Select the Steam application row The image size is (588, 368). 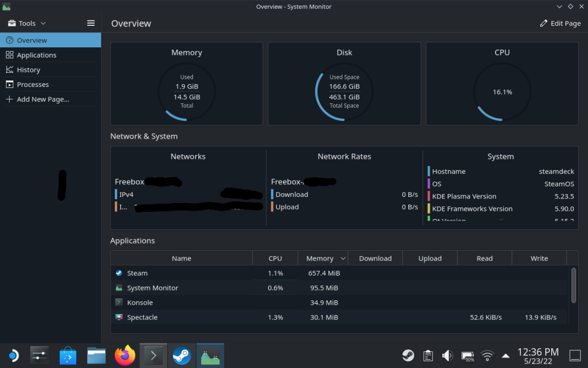(x=340, y=273)
